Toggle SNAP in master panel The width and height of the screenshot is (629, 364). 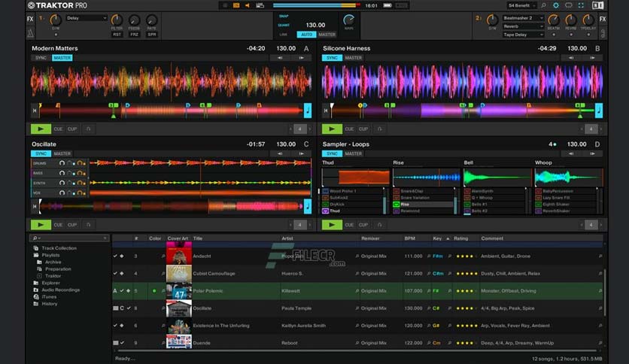tap(284, 16)
